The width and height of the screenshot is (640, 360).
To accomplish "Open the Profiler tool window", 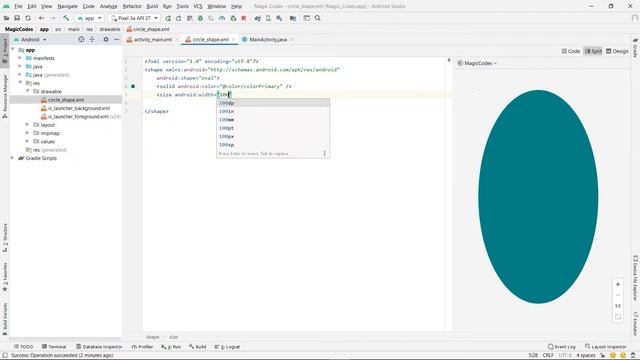I will click(142, 347).
